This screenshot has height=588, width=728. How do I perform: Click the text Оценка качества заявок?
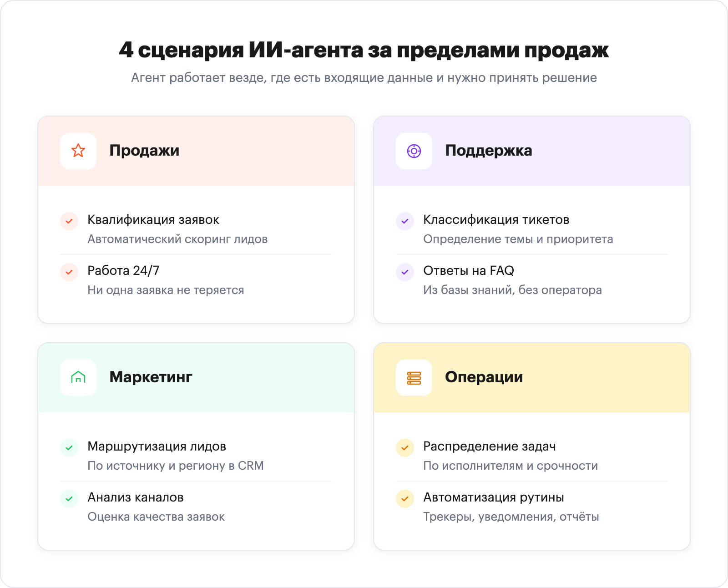click(x=156, y=517)
